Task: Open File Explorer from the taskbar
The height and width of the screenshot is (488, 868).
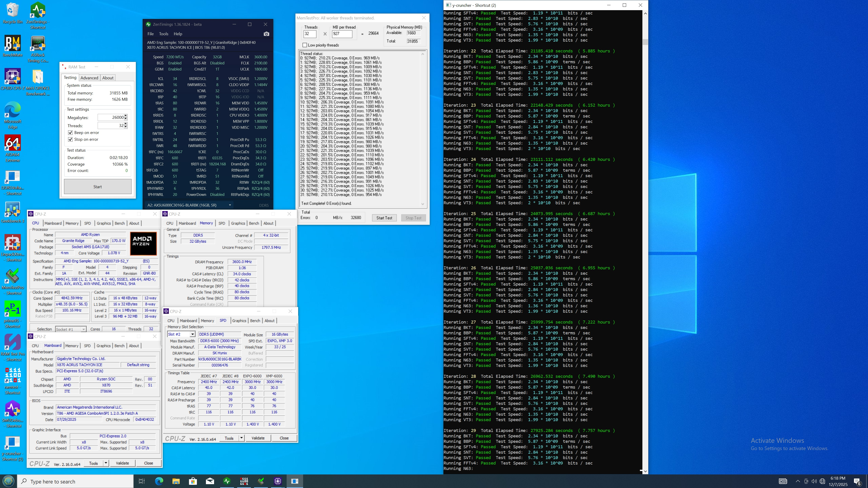Action: point(176,481)
